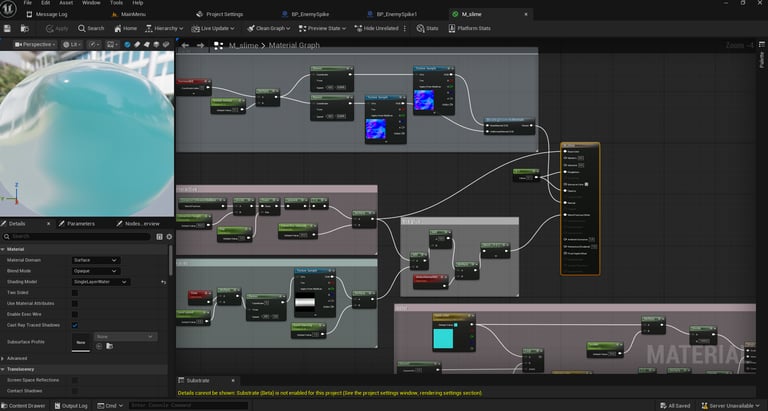The image size is (768, 411).
Task: Open the Shading Model dropdown
Action: point(101,282)
